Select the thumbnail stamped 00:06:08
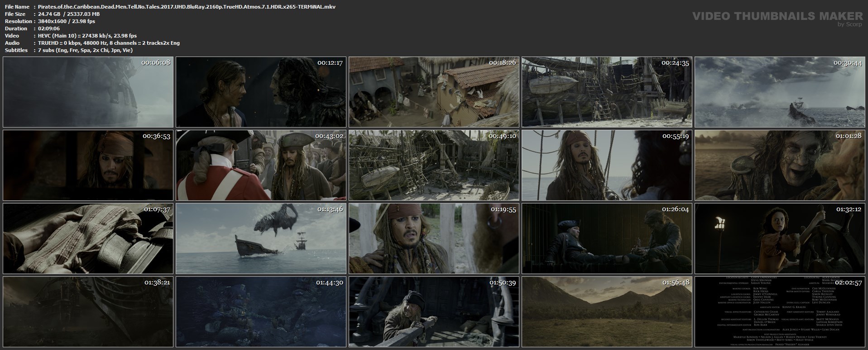Viewport: 868px width, 350px height. (x=88, y=92)
